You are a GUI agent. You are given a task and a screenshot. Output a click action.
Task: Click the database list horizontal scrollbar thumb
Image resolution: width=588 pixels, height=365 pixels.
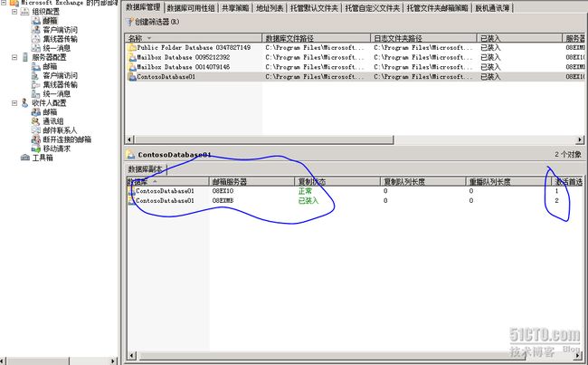click(x=263, y=139)
